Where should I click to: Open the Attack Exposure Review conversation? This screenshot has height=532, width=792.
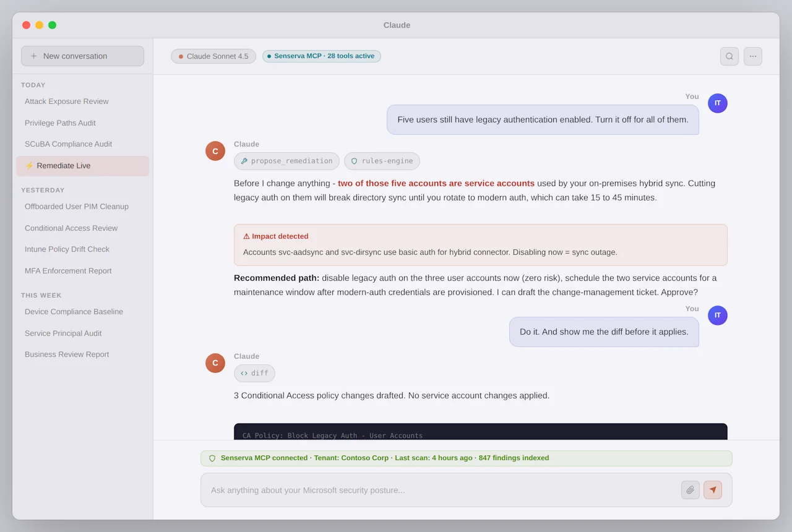click(x=82, y=101)
